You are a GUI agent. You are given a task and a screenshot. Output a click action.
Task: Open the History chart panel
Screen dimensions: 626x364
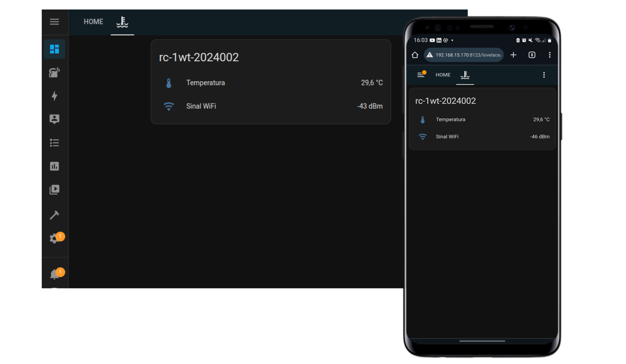pyautogui.click(x=54, y=166)
